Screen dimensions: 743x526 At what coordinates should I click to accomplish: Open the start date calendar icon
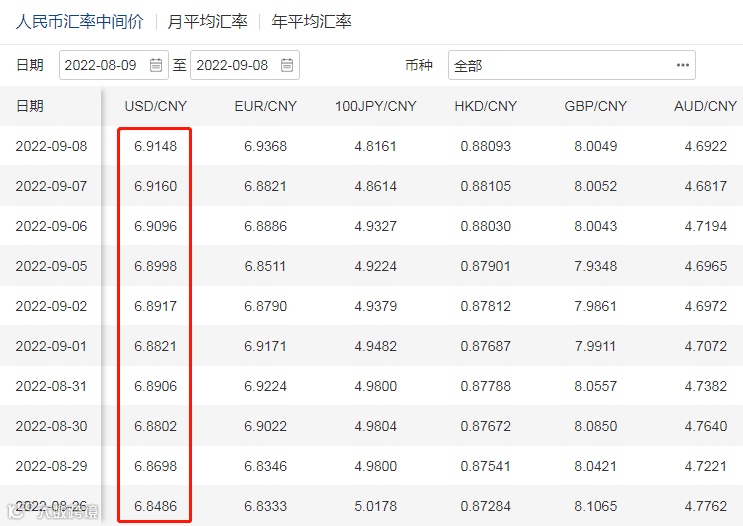pos(156,65)
